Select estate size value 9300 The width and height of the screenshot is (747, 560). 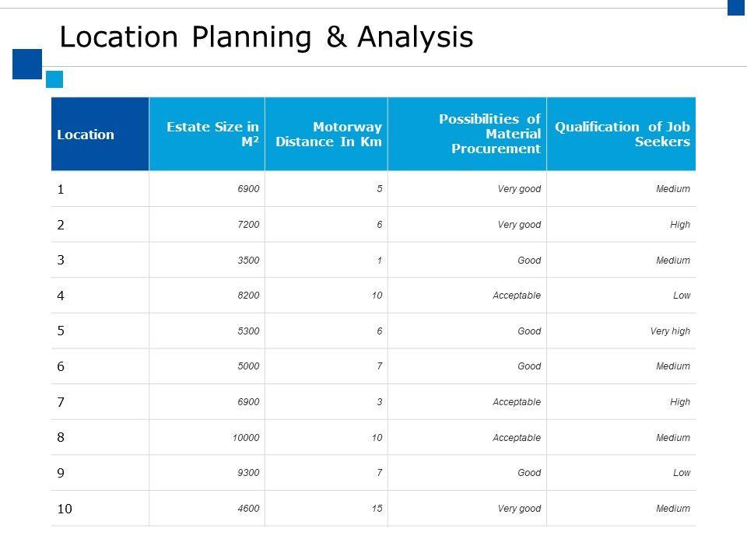tap(250, 473)
